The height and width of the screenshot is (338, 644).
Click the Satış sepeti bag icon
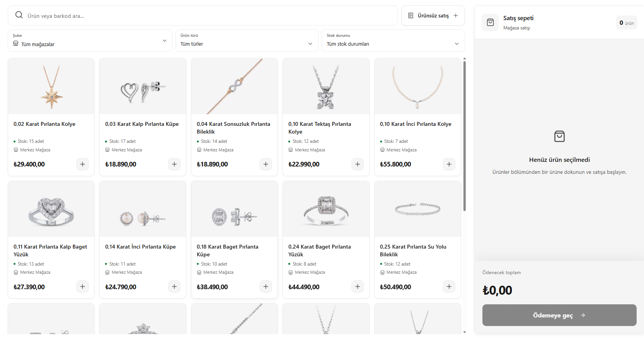[490, 22]
